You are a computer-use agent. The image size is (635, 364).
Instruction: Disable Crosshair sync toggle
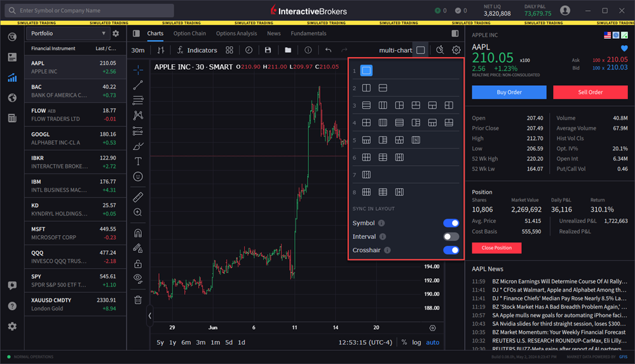(x=451, y=250)
